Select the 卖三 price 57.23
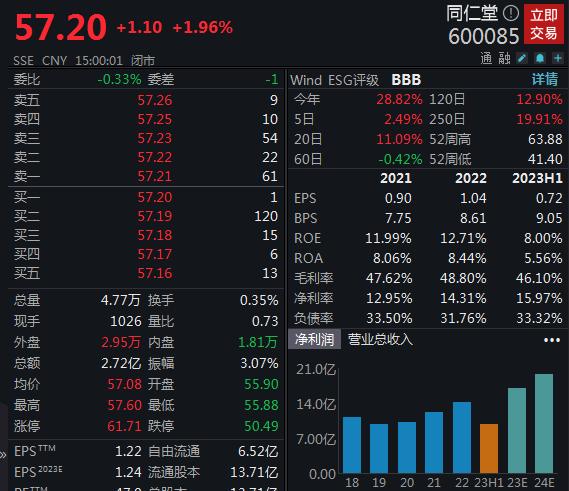The height and width of the screenshot is (491, 569). [x=155, y=138]
